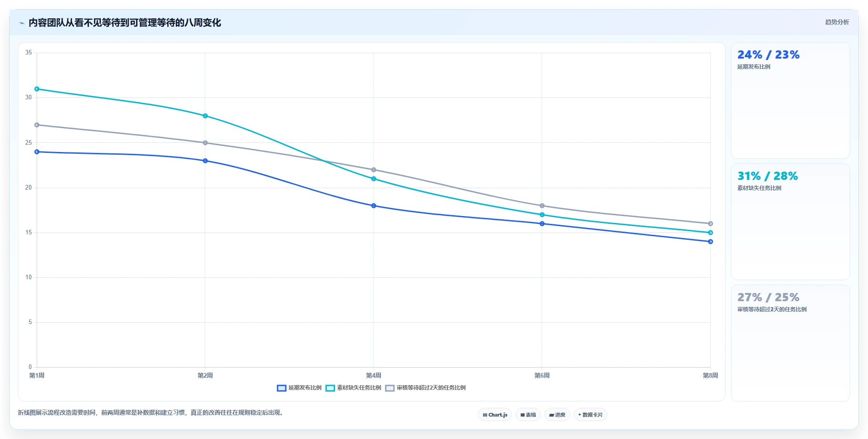
Task: Click the 延期发布比例 caption in the stat card
Action: (x=753, y=67)
